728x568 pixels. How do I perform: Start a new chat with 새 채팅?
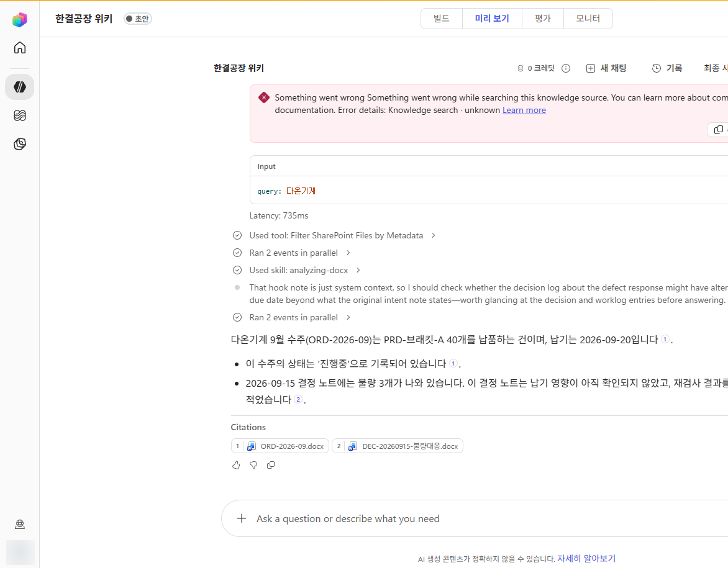click(606, 68)
